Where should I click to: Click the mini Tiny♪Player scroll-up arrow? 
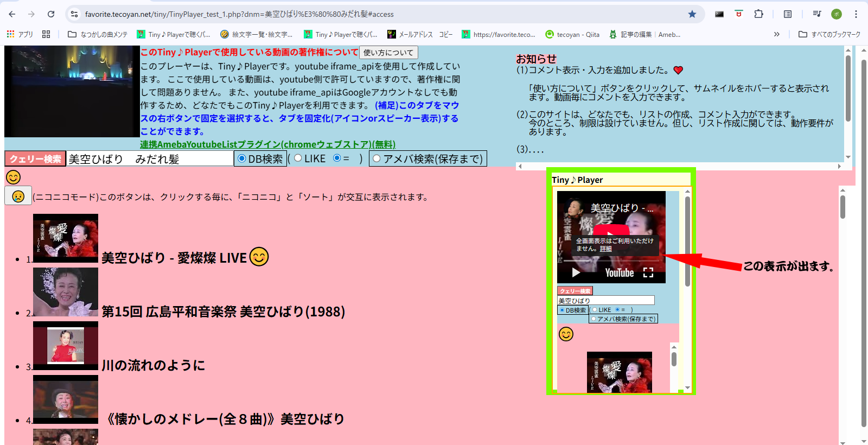pos(687,191)
